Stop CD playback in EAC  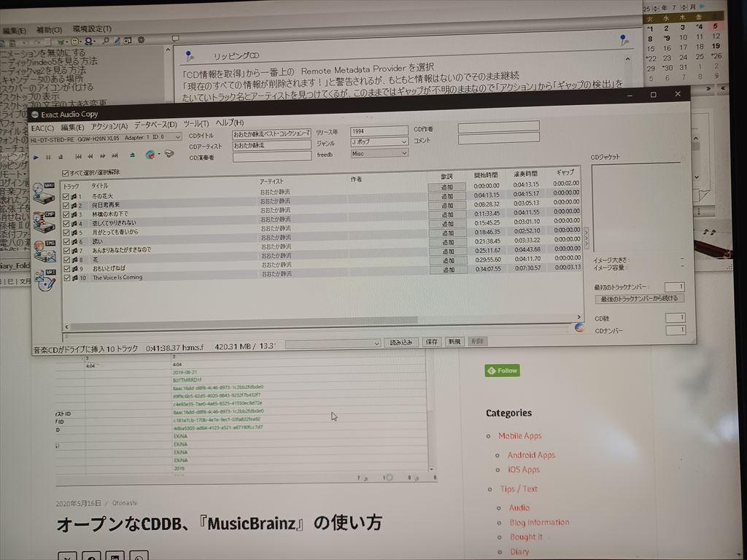(x=61, y=157)
